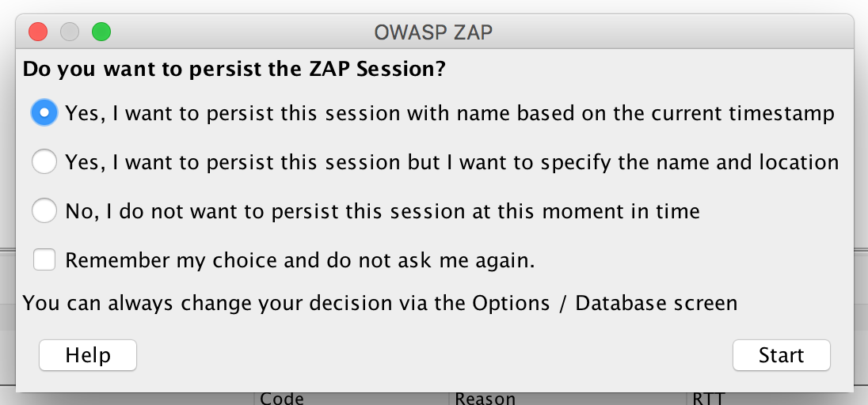The height and width of the screenshot is (405, 868).
Task: Select persist session with timestamp name radio button
Action: coord(44,113)
